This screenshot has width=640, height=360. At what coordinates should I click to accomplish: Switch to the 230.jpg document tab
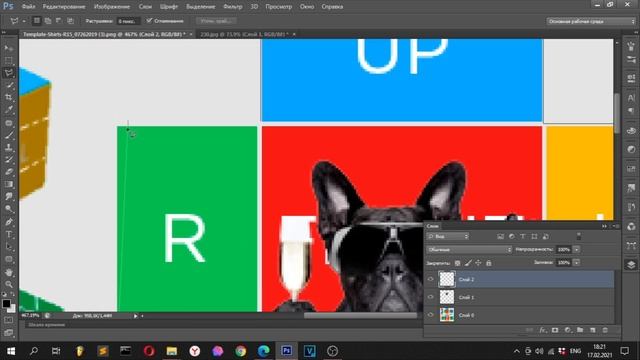pyautogui.click(x=244, y=34)
